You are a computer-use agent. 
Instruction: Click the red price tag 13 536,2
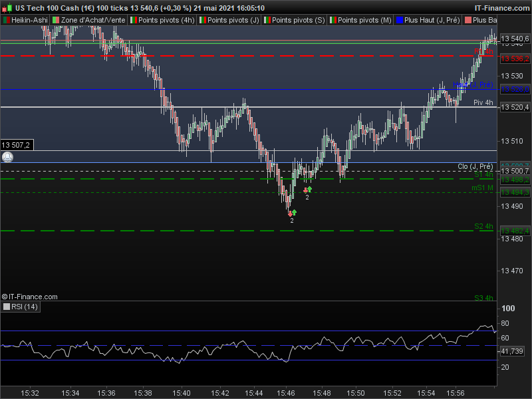[x=515, y=59]
